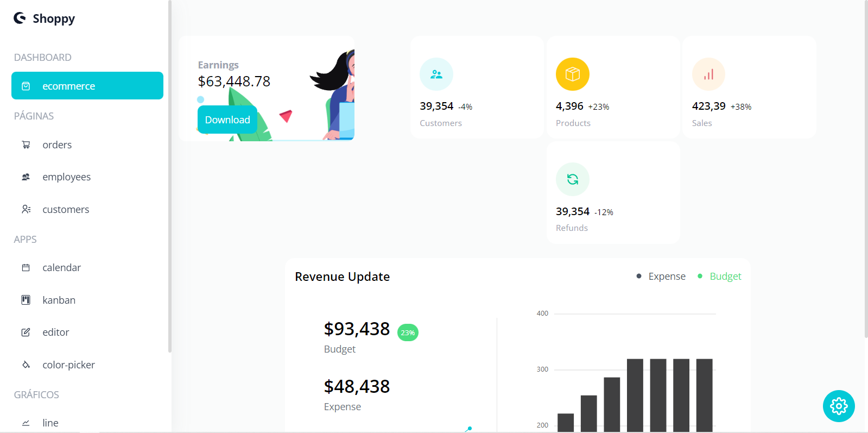
Task: Click the Refunds card refresh icon
Action: tap(573, 179)
